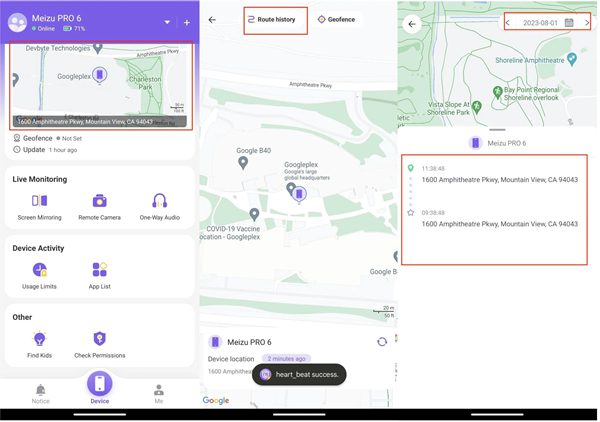This screenshot has width=600, height=422.
Task: Select the Device tab in bottom bar
Action: [99, 387]
